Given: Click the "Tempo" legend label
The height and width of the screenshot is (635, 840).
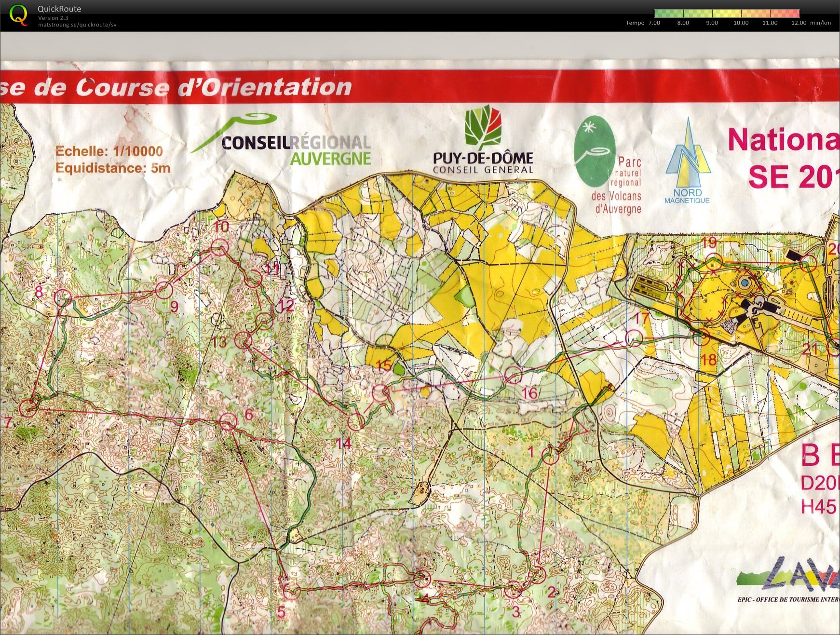Looking at the screenshot, I should pos(635,23).
